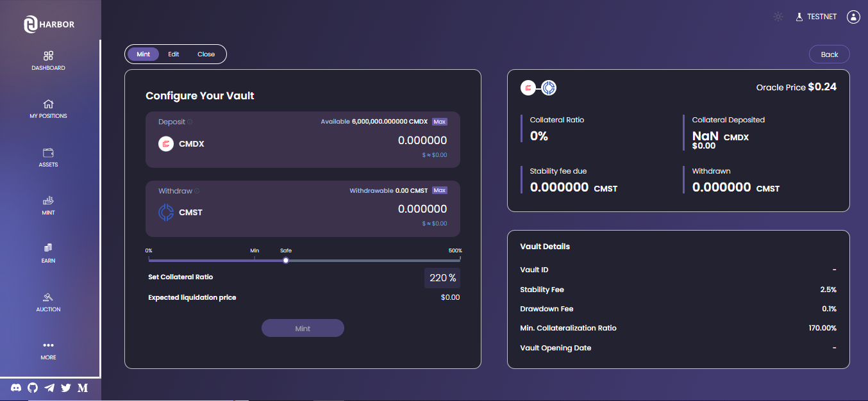Open the Twitter link icon

tap(66, 388)
